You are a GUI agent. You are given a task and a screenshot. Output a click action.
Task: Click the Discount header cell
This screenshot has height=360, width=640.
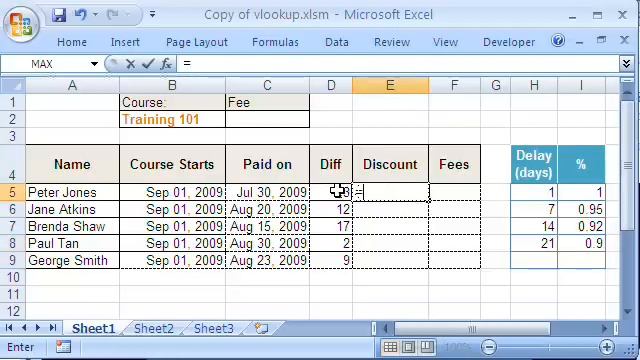(x=390, y=164)
